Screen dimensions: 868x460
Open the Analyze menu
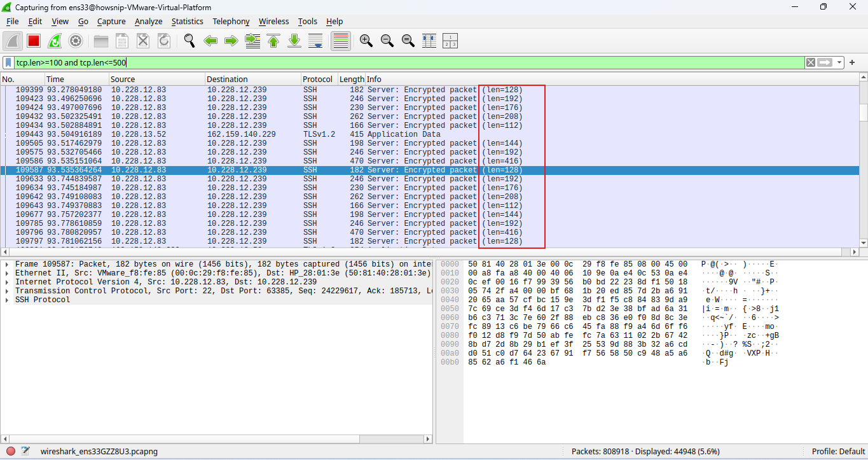(x=148, y=21)
